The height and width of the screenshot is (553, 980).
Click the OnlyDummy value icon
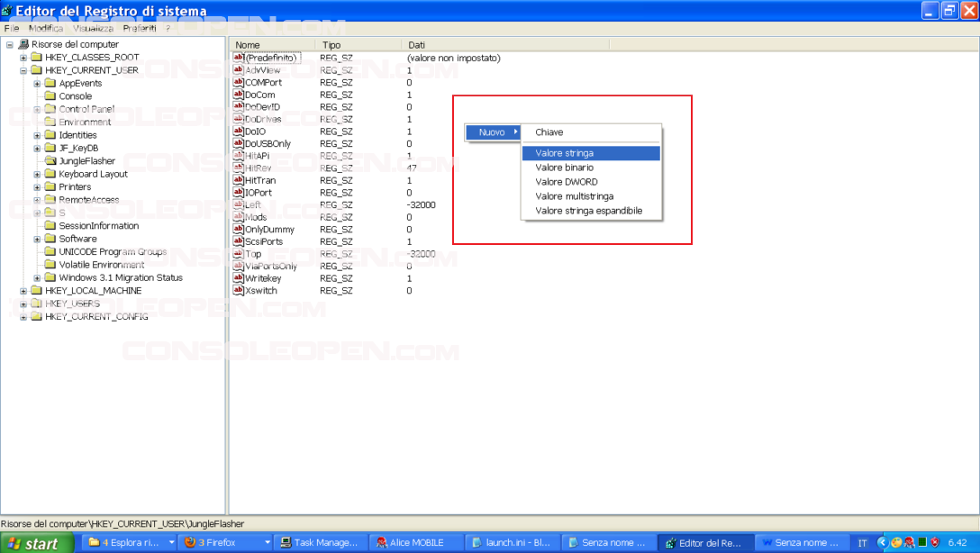(x=239, y=230)
